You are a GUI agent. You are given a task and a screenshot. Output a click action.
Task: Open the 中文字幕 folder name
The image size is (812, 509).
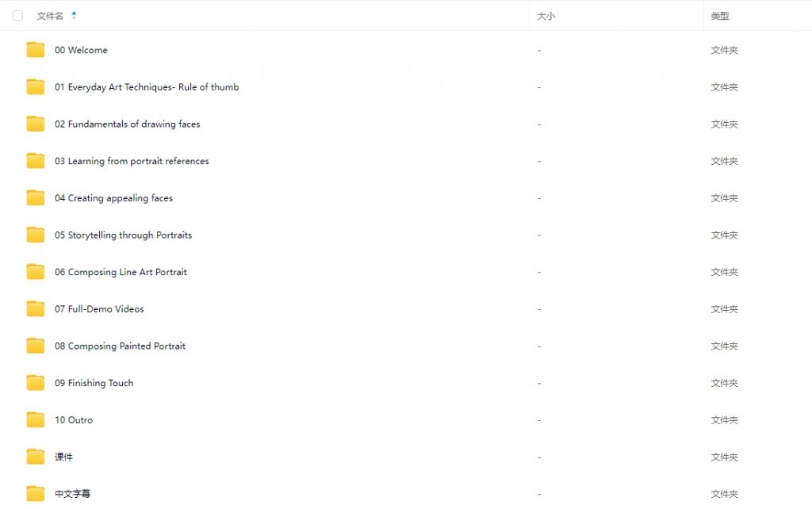[72, 494]
